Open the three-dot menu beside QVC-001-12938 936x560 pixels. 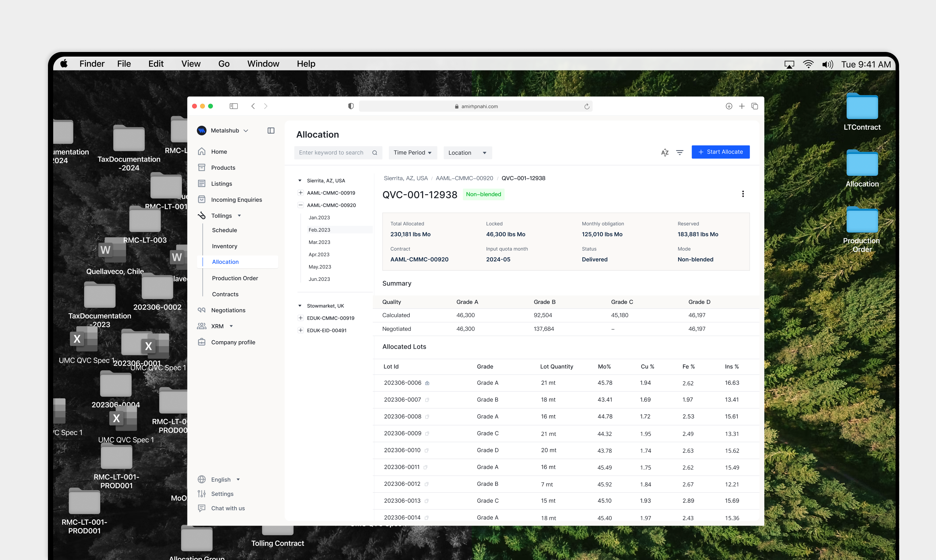coord(743,194)
